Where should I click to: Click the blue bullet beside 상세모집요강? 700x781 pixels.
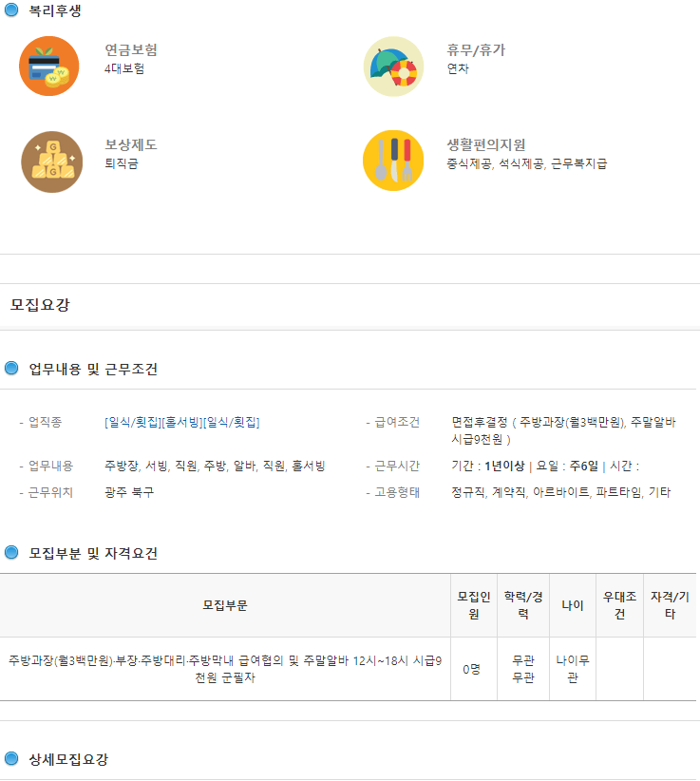(11, 758)
